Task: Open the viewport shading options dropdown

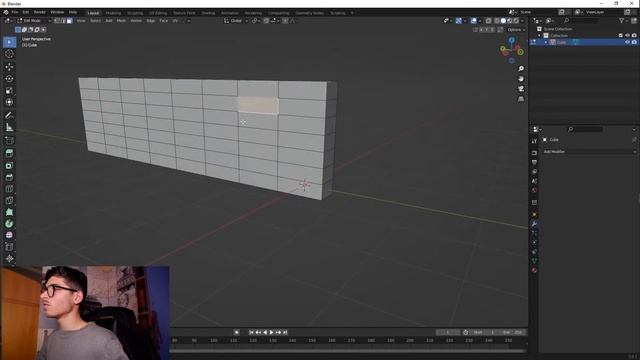Action: (x=522, y=20)
